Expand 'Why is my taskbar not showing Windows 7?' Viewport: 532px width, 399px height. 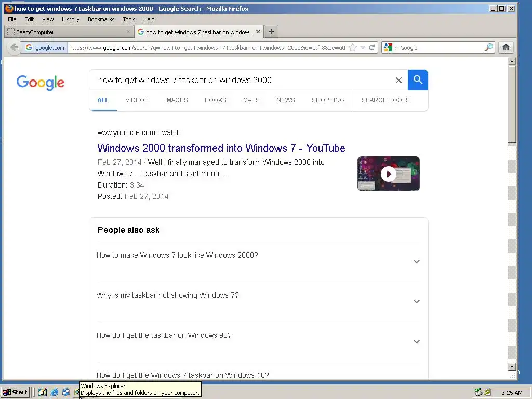(x=259, y=302)
